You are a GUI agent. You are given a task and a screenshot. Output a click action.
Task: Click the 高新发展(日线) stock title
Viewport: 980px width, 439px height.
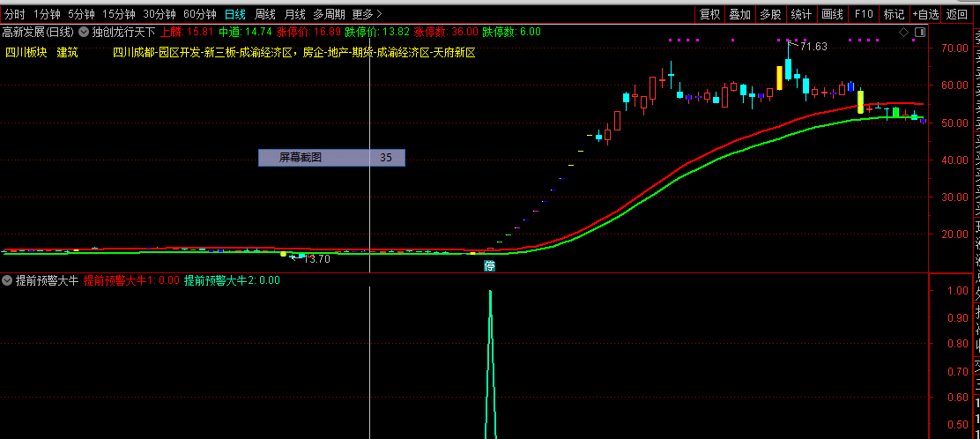pyautogui.click(x=38, y=32)
